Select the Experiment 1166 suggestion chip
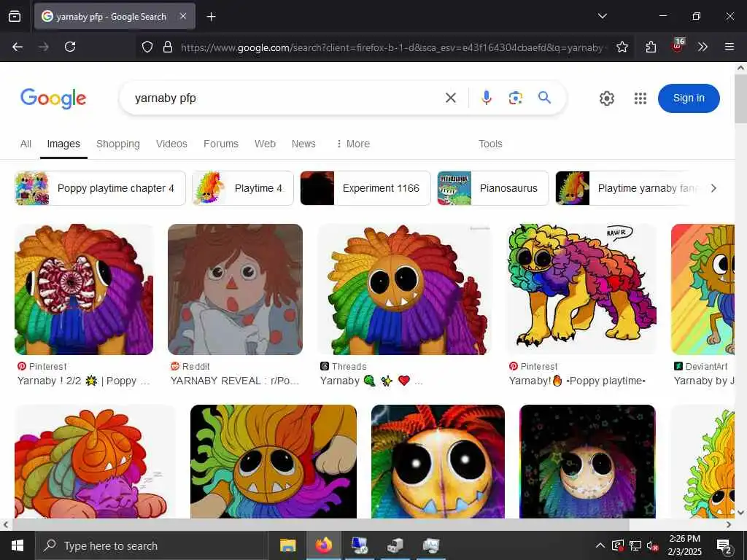 click(x=365, y=188)
